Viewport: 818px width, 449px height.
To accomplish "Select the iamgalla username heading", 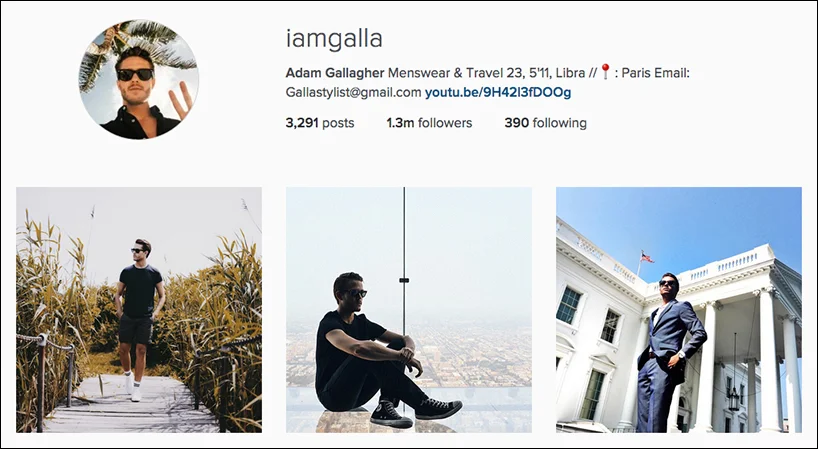I will pos(334,38).
